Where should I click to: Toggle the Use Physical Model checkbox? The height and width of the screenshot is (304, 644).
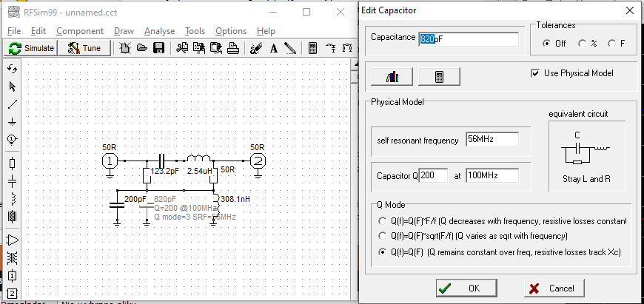pos(535,73)
